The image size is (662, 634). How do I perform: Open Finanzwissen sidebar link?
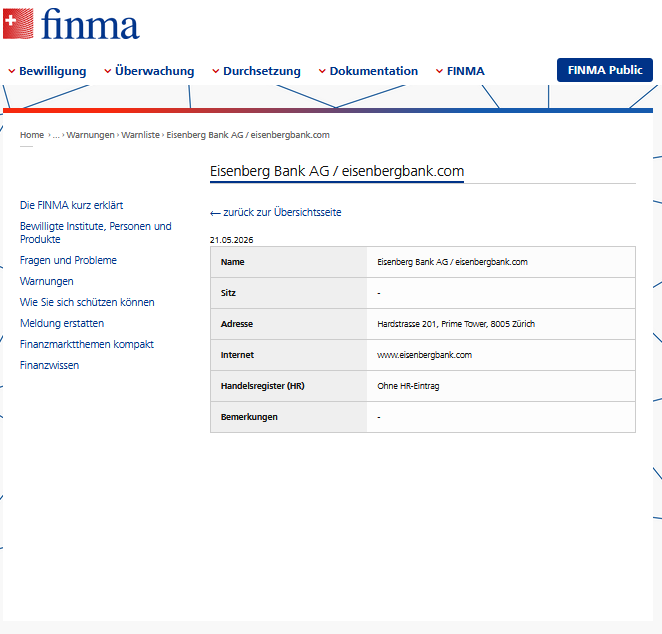(49, 366)
